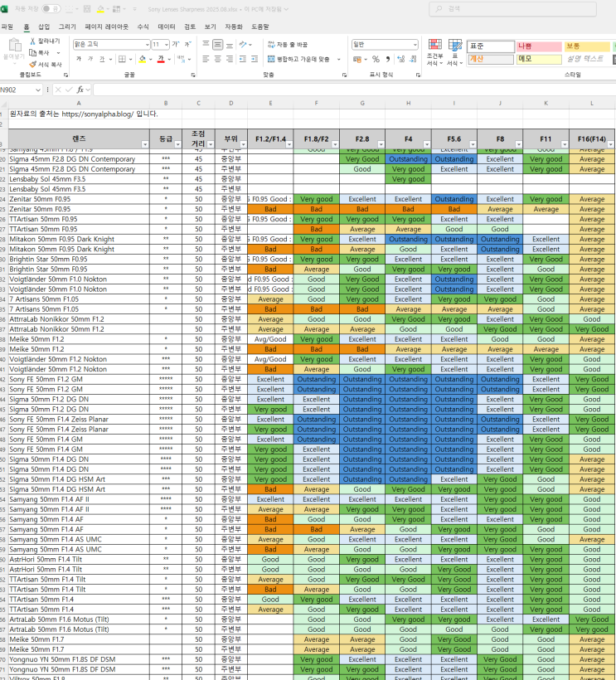The image size is (616, 680).
Task: Open the font size dropdown showing 11
Action: click(167, 45)
